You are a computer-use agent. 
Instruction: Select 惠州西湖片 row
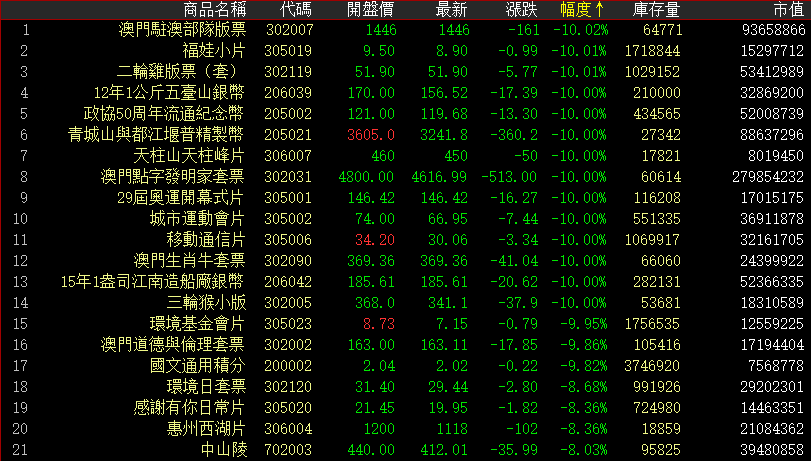406,429
